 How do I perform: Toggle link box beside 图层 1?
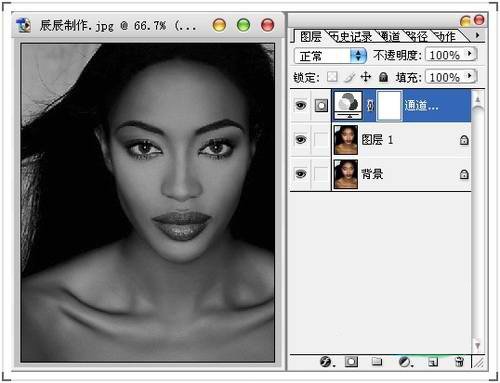pos(321,139)
